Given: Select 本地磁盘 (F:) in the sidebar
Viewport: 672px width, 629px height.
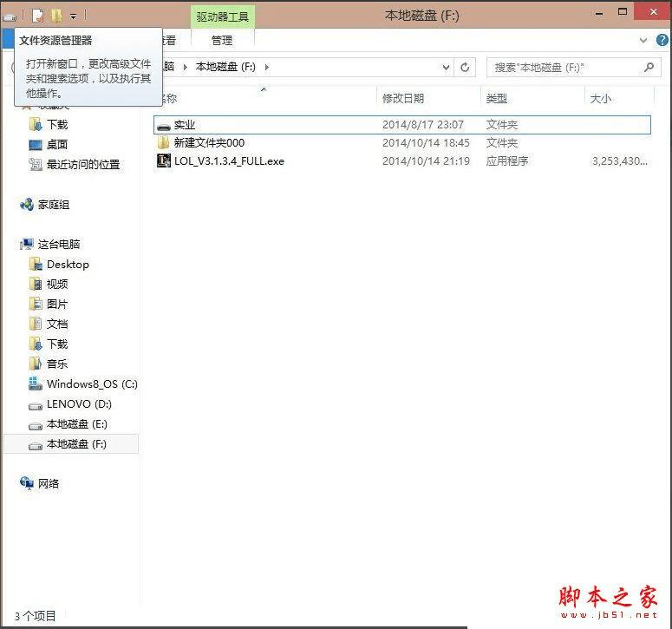Looking at the screenshot, I should click(x=71, y=444).
